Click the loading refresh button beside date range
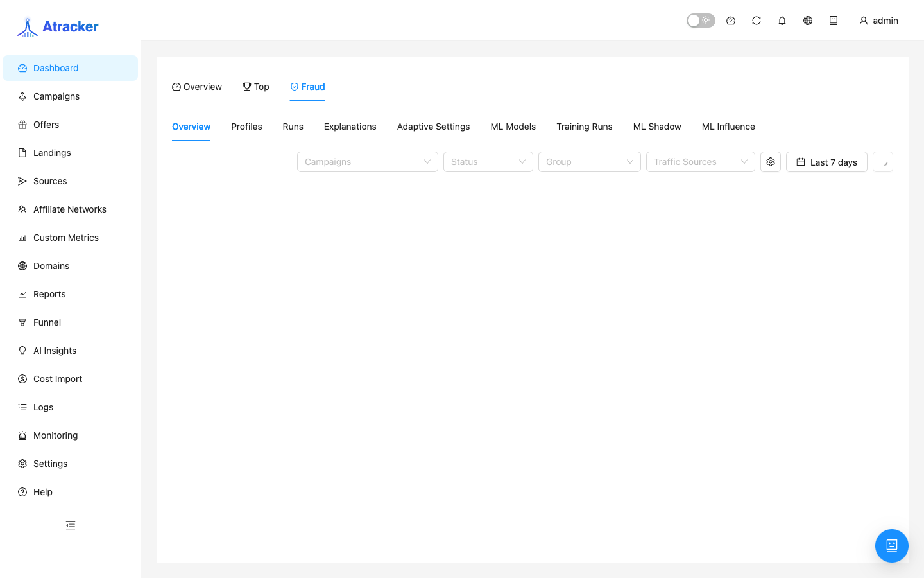924x578 pixels. (x=883, y=162)
